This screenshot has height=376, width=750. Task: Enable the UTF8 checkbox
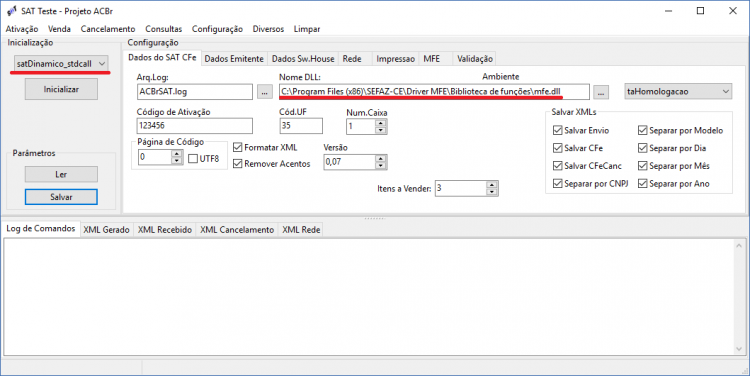coord(193,159)
